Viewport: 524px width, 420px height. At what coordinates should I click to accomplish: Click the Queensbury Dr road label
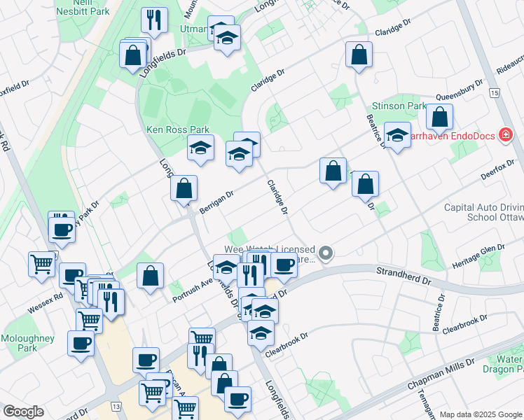[x=459, y=90]
